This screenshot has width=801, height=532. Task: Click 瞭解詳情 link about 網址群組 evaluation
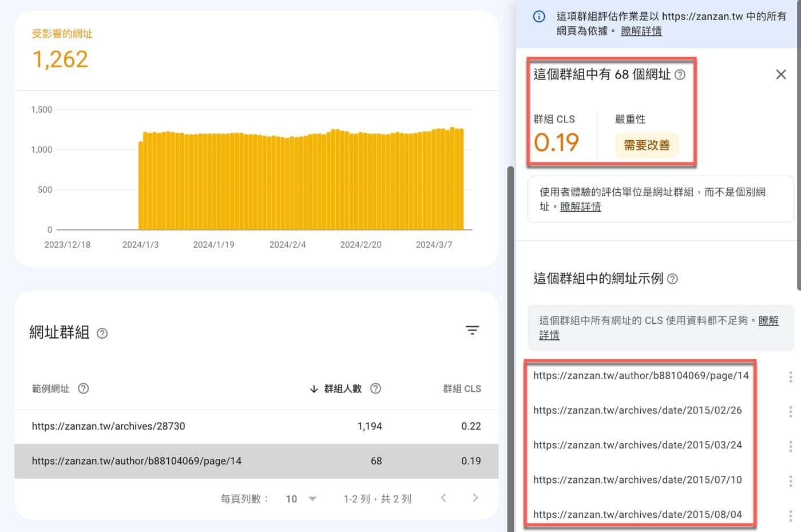pyautogui.click(x=581, y=207)
